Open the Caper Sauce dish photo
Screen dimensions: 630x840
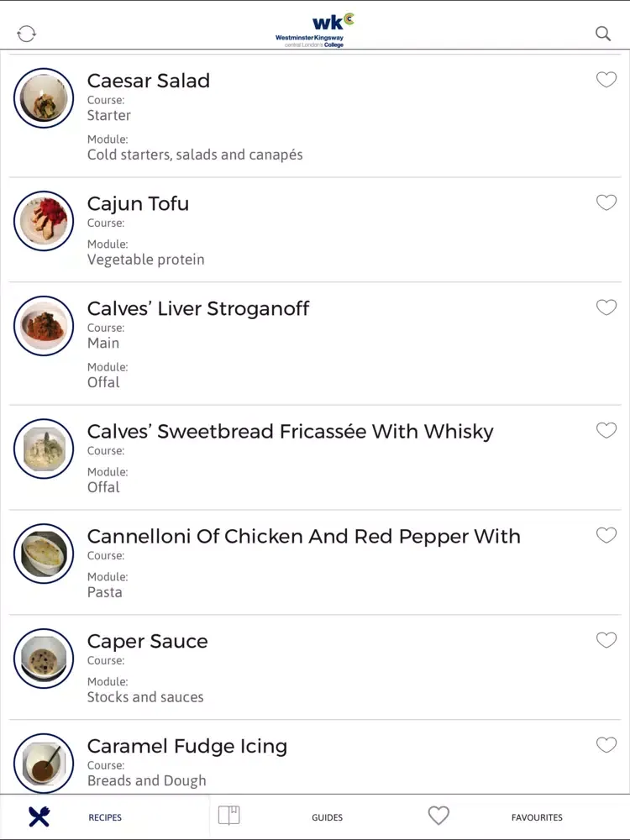click(x=44, y=659)
